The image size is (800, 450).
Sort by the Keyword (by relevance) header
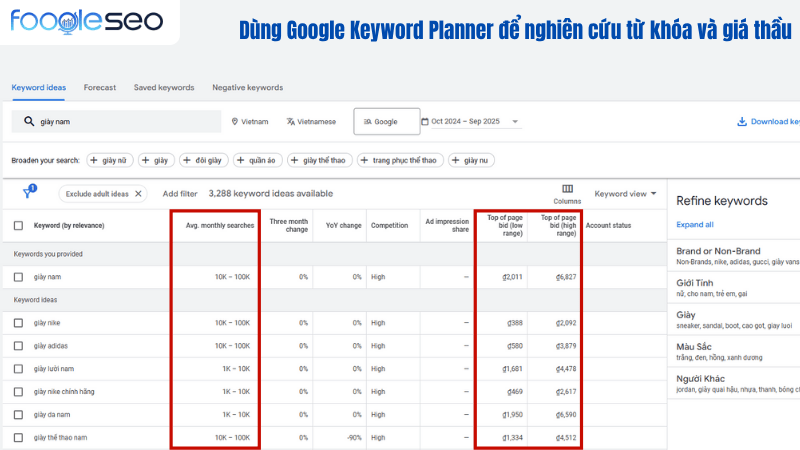pos(69,226)
